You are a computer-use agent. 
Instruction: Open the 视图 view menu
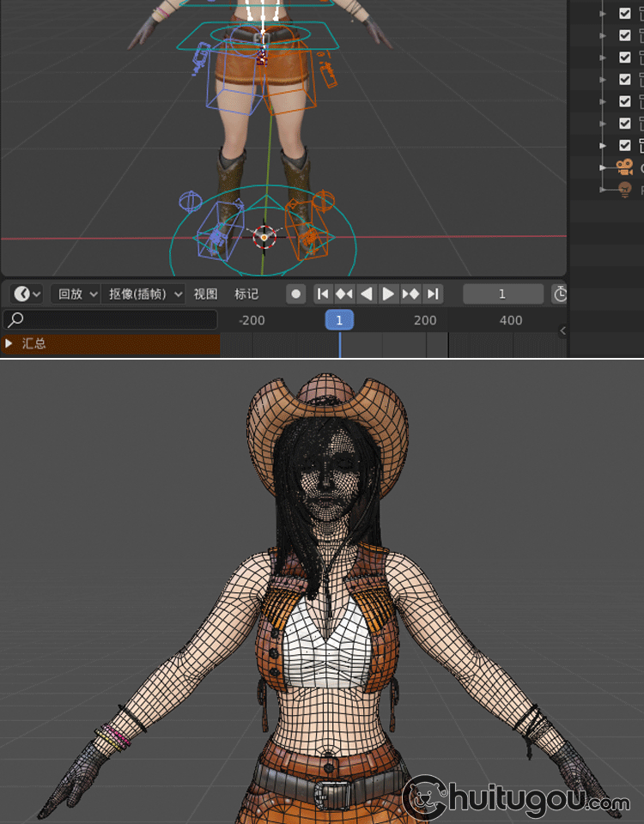click(205, 294)
